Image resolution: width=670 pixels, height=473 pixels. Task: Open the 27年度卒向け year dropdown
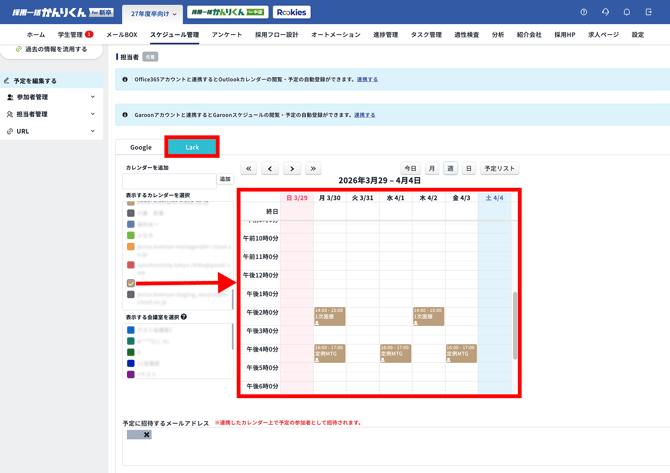click(x=153, y=14)
